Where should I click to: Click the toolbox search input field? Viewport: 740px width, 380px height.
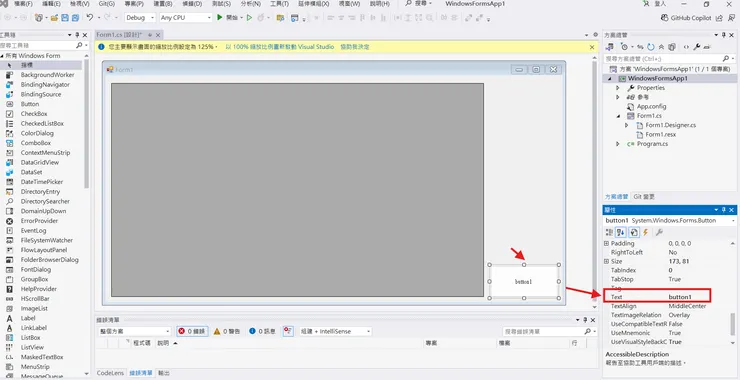point(37,45)
